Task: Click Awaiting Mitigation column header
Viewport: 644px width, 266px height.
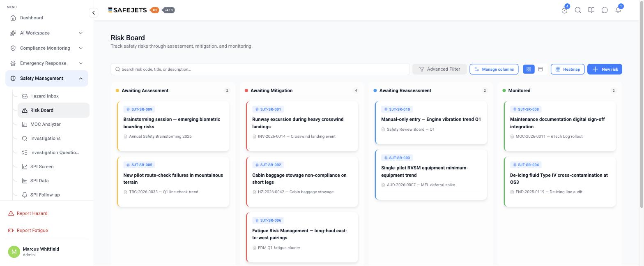Action: [x=271, y=90]
